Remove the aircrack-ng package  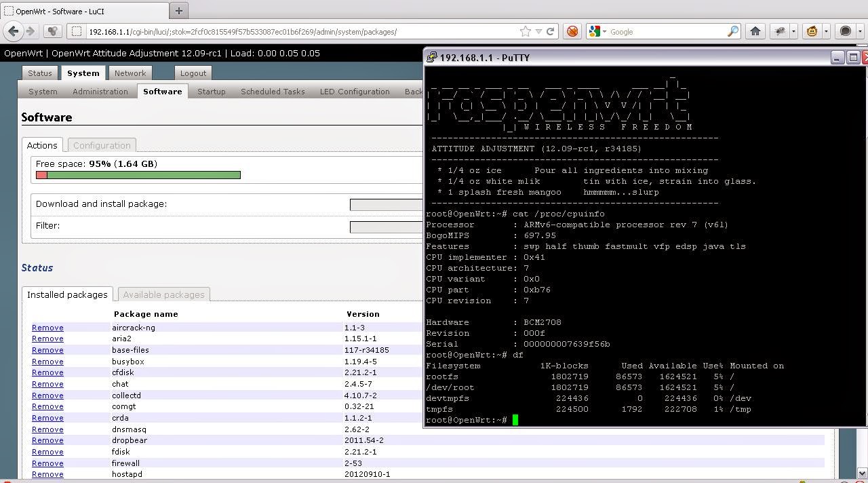click(47, 328)
